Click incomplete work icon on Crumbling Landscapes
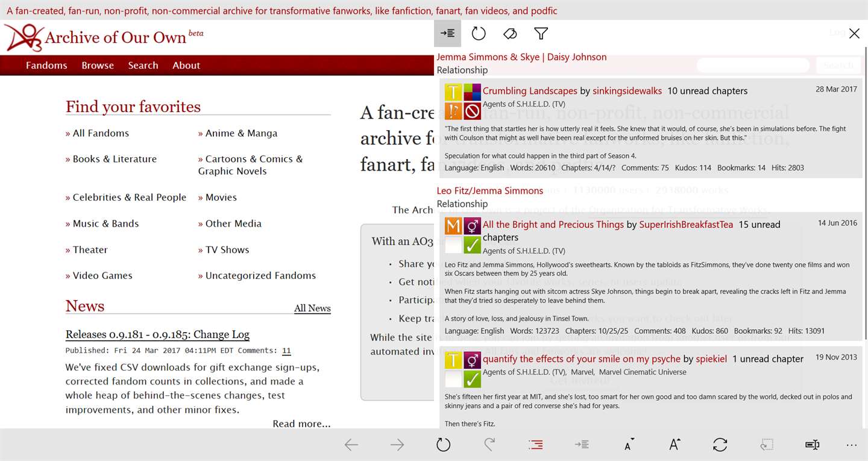 pyautogui.click(x=472, y=111)
